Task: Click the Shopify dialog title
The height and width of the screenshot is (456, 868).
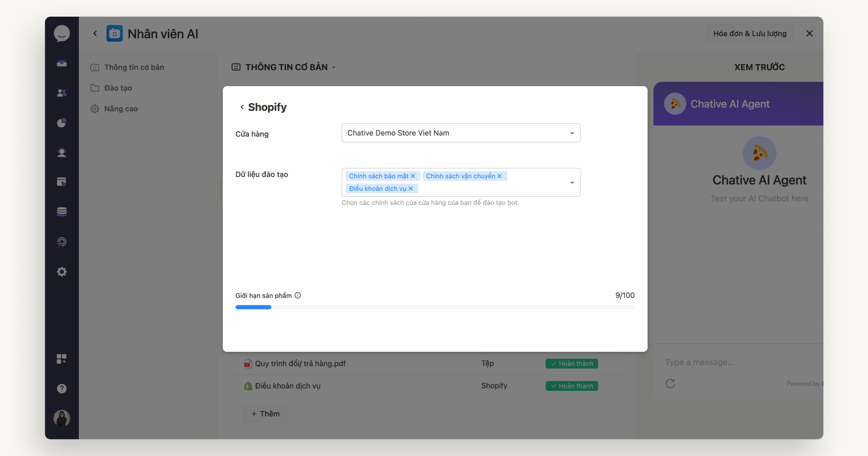Action: click(x=267, y=107)
